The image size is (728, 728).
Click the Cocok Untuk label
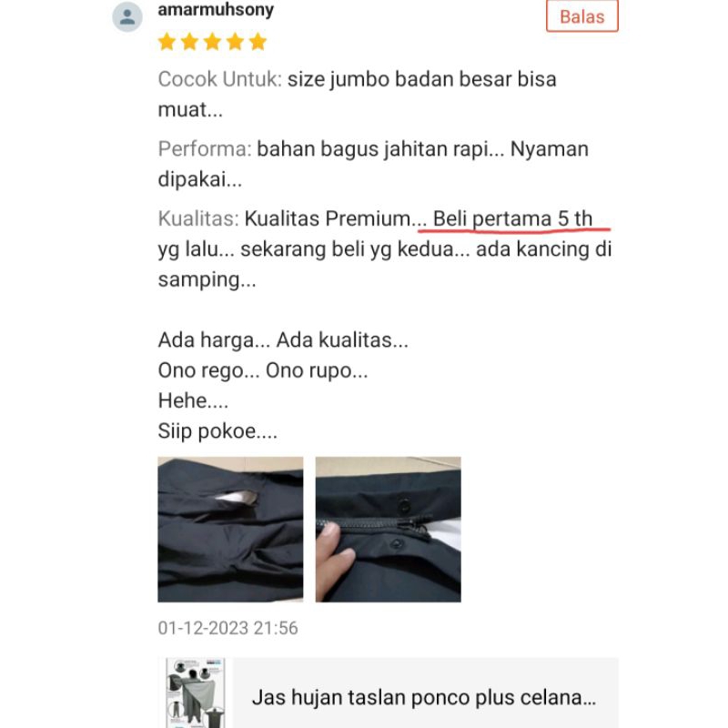[x=220, y=79]
